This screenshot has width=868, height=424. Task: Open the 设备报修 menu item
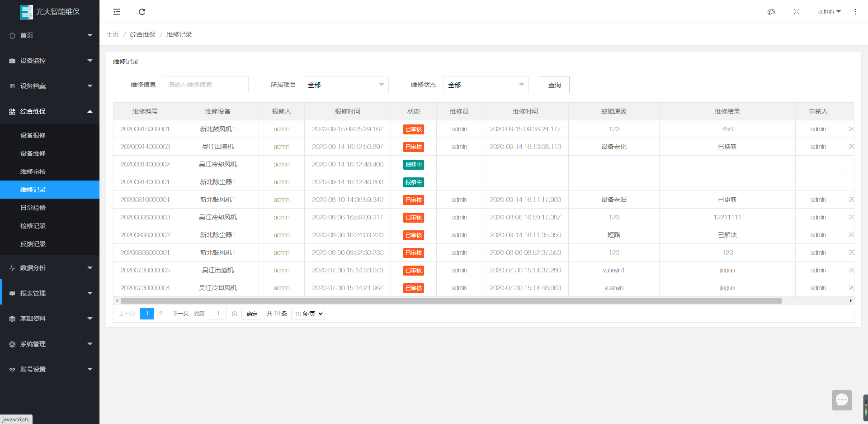point(50,135)
